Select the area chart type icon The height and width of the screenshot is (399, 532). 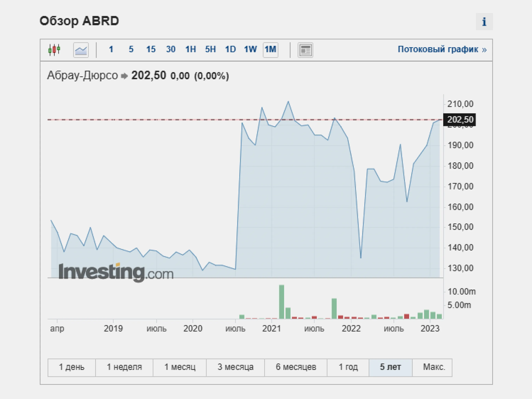pos(81,50)
